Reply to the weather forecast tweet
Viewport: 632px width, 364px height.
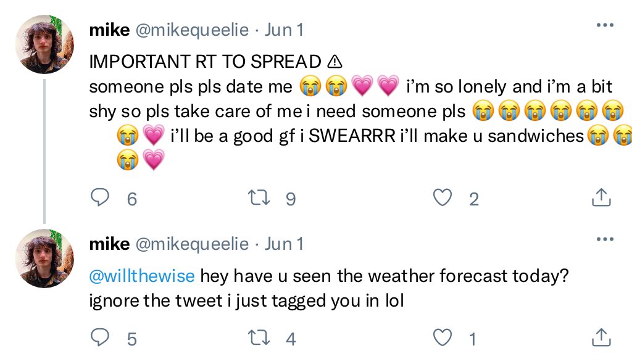point(99,337)
